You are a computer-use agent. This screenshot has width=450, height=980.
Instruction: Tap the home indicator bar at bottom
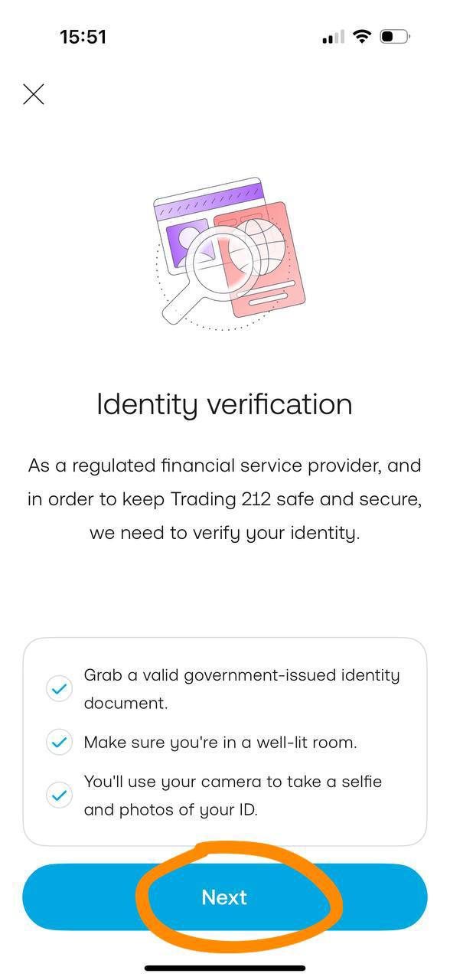tap(225, 968)
